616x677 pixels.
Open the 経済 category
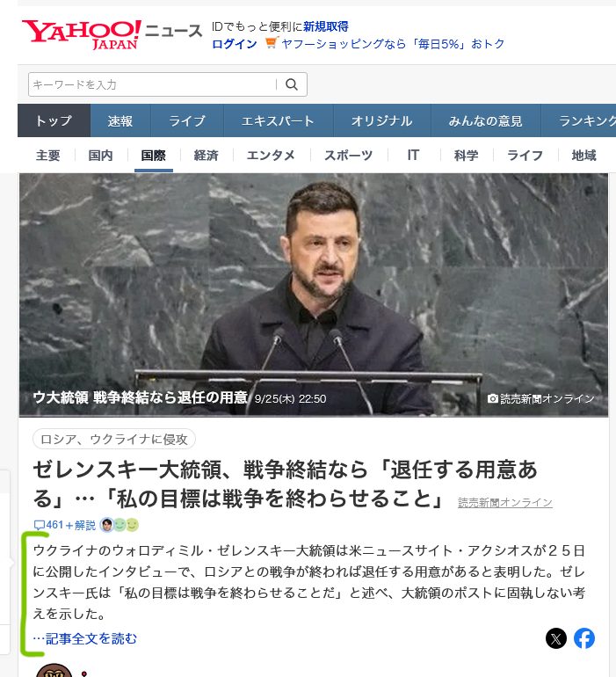tap(206, 156)
